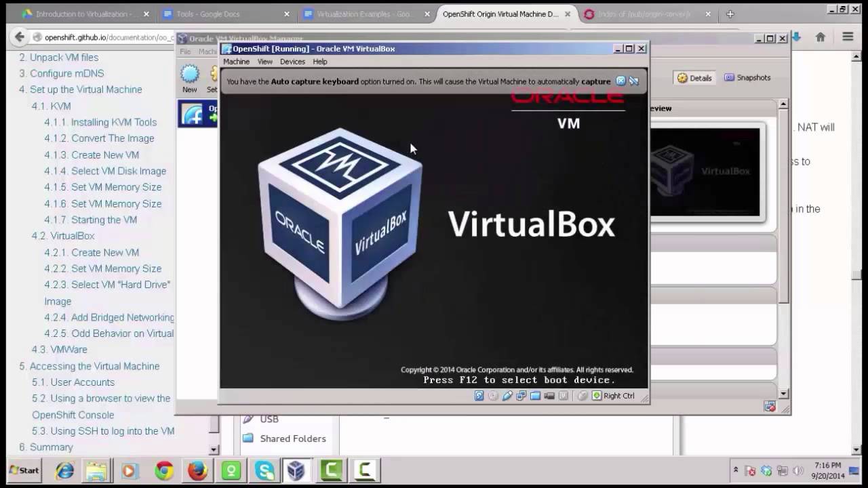Open '4.1.1. Installing KVM Tools' link
Image resolution: width=868 pixels, height=488 pixels.
[x=100, y=122]
